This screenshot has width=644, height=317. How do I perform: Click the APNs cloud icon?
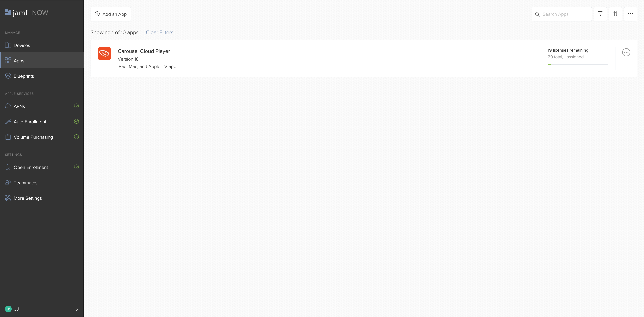pos(8,106)
